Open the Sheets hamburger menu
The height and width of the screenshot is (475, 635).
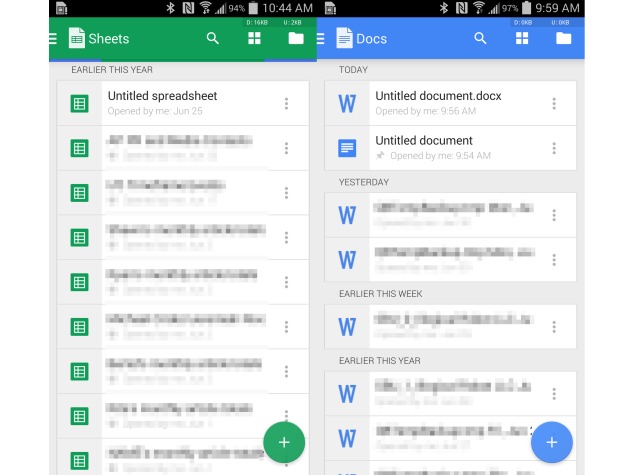[53, 39]
